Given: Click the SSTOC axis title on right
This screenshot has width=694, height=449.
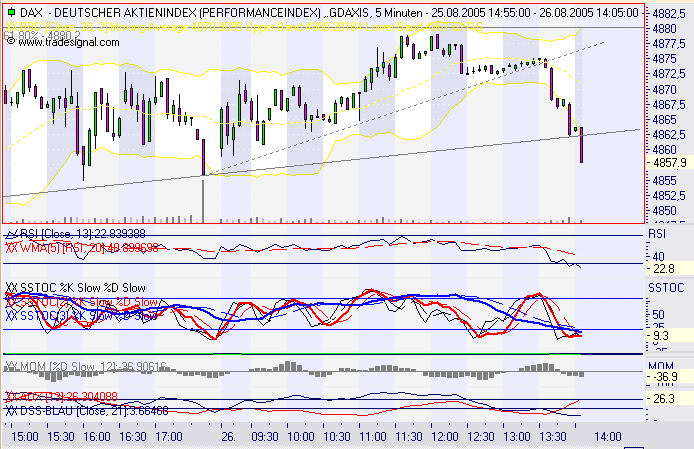Looking at the screenshot, I should coord(666,288).
